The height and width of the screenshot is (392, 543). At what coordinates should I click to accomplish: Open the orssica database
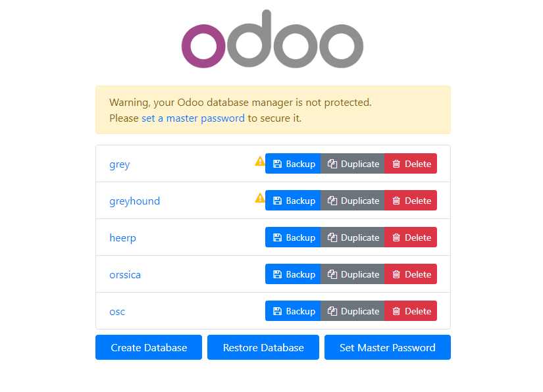click(x=125, y=275)
